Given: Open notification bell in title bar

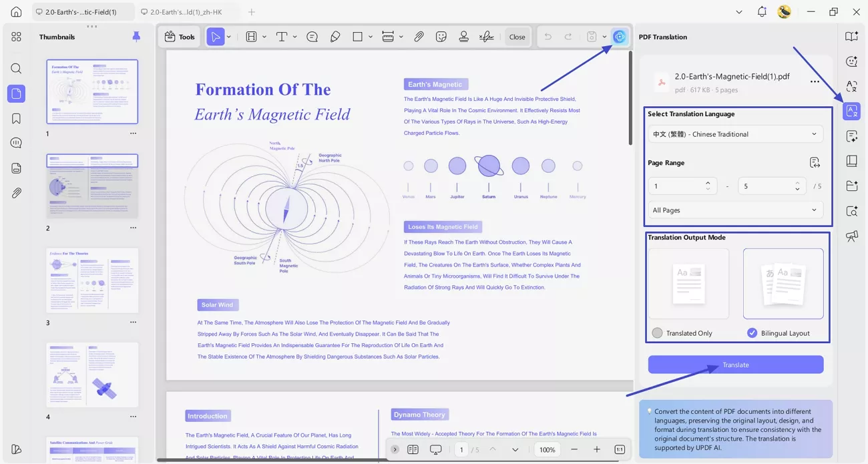Looking at the screenshot, I should 762,12.
